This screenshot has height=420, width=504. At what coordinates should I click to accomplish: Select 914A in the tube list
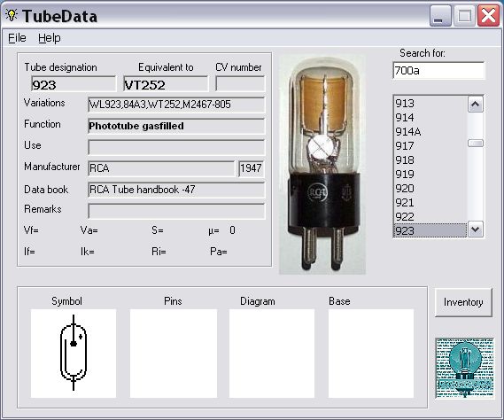pyautogui.click(x=430, y=131)
